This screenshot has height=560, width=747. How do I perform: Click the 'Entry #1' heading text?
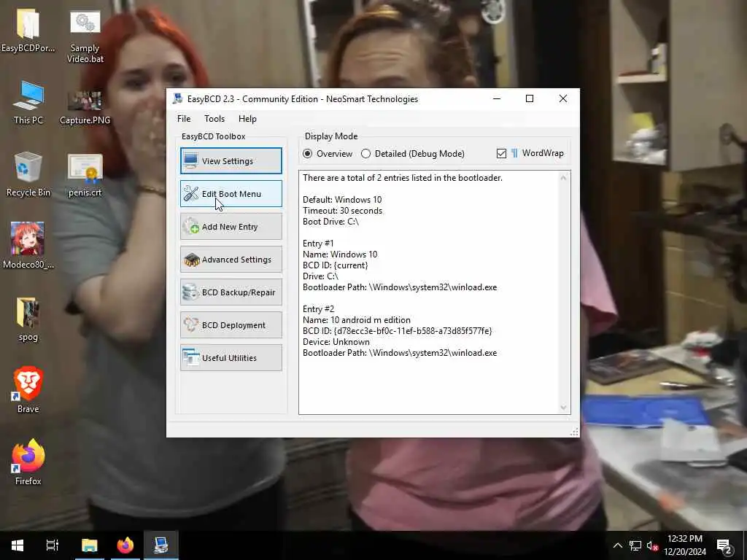tap(318, 244)
